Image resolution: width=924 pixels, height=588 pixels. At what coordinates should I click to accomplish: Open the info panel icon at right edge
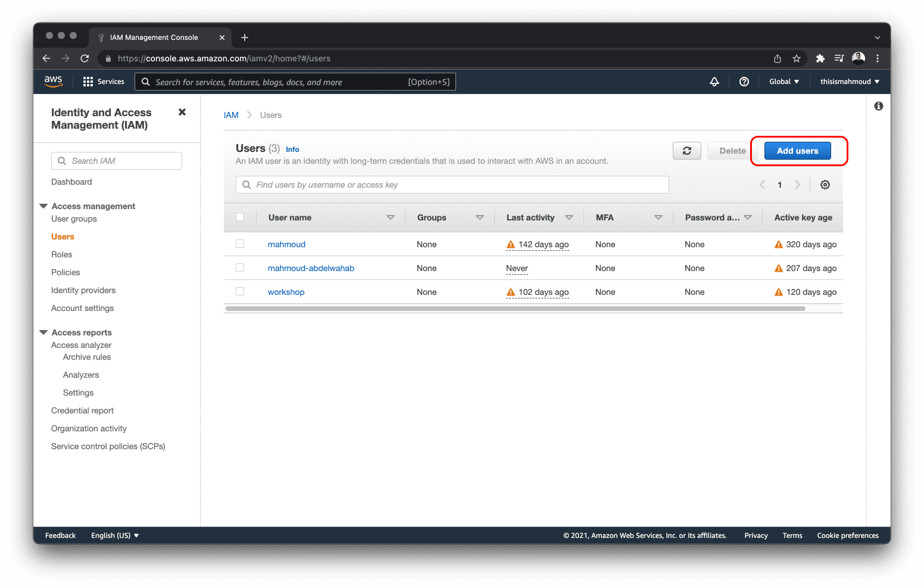click(878, 106)
